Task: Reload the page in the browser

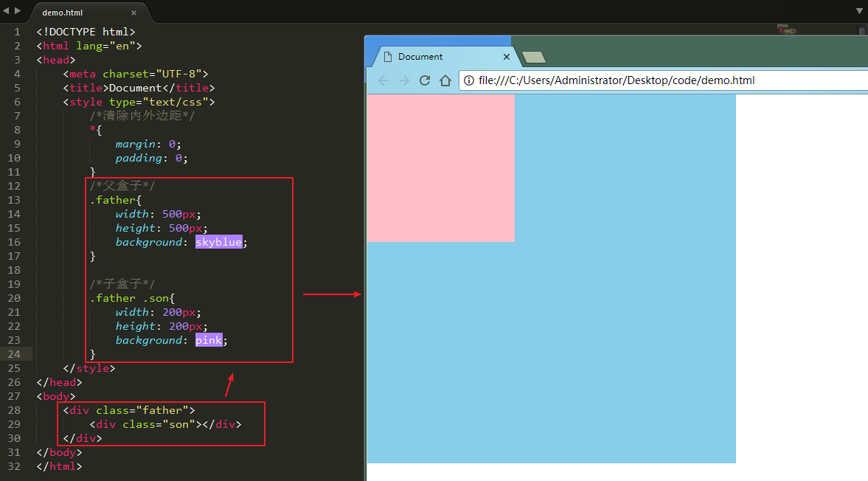Action: (425, 81)
